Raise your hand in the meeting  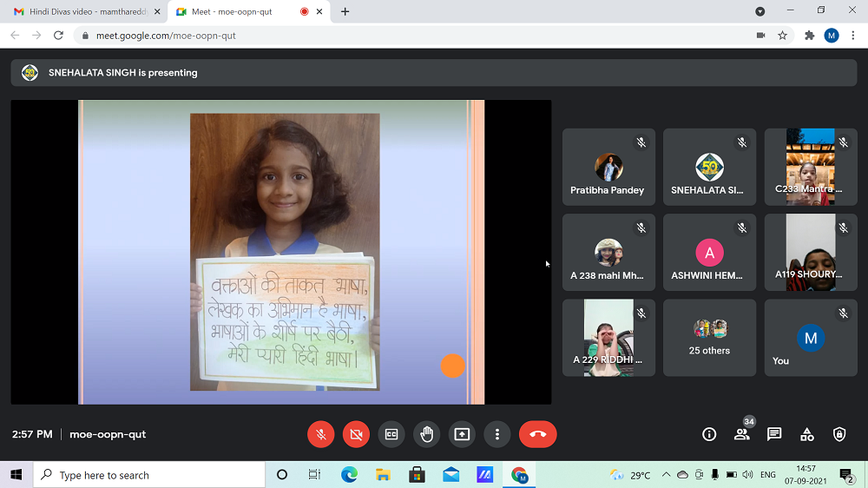tap(426, 434)
